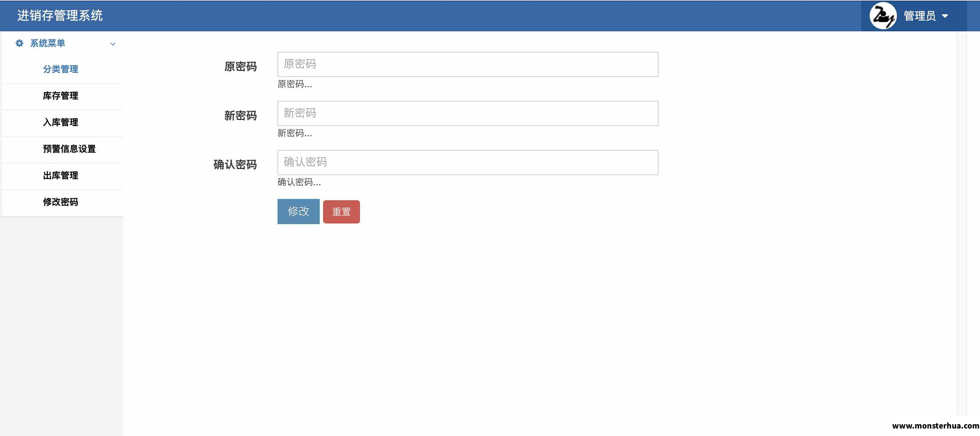Click the 原密码... hint text

point(295,84)
